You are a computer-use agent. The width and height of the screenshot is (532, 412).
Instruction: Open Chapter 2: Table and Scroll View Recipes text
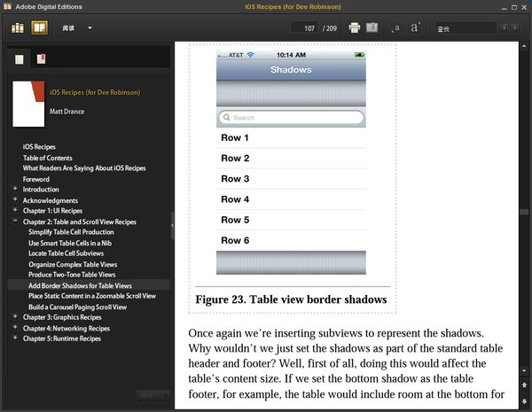(x=80, y=222)
